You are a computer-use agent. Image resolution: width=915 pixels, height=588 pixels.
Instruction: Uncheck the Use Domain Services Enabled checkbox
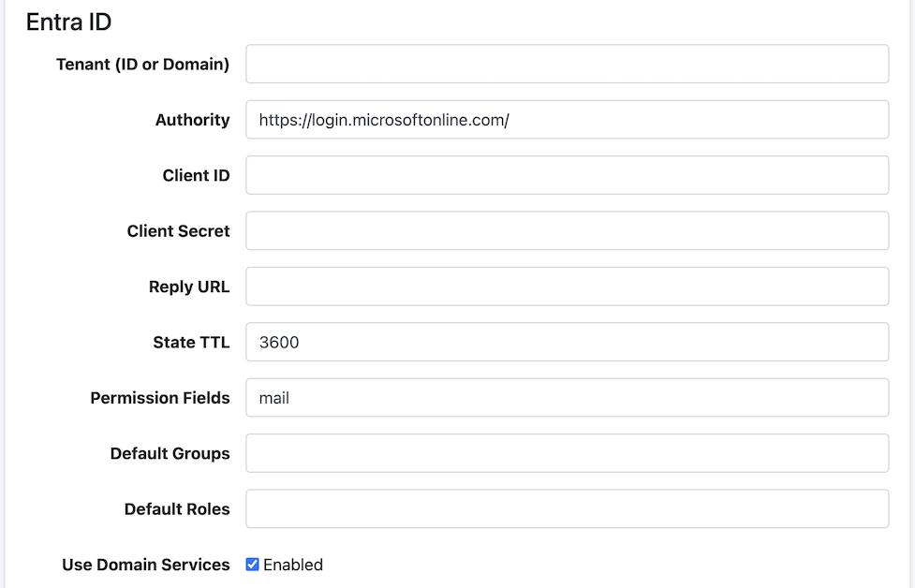[252, 565]
